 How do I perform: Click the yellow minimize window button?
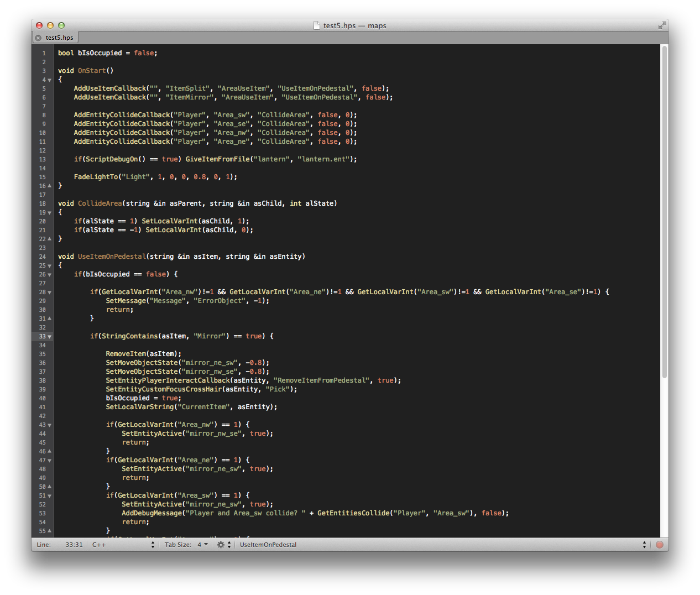click(x=50, y=25)
